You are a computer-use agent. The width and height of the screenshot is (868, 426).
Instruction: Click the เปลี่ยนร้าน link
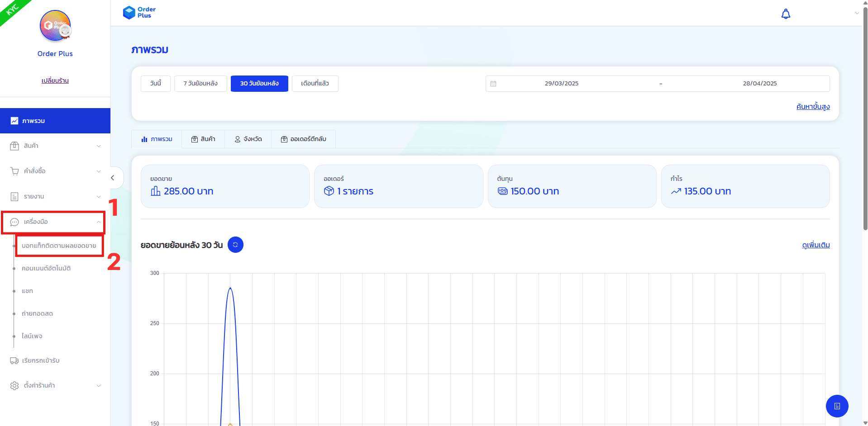coord(55,80)
